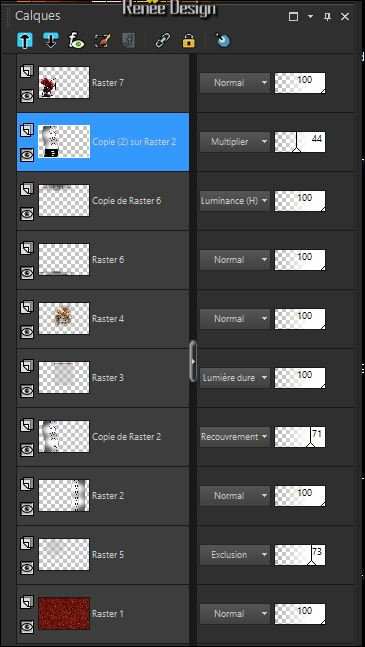Click the move layer up arrow icon
Screen dimensions: 365x647
[x=25, y=41]
